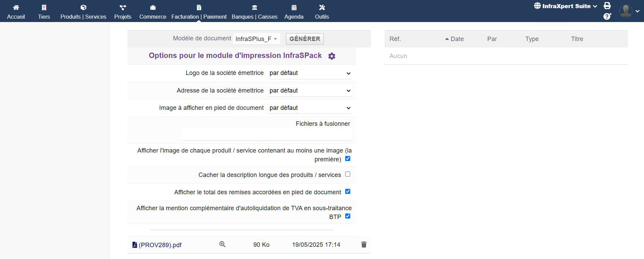The image size is (644, 259).
Task: Open the Modèle de document selector
Action: (256, 39)
